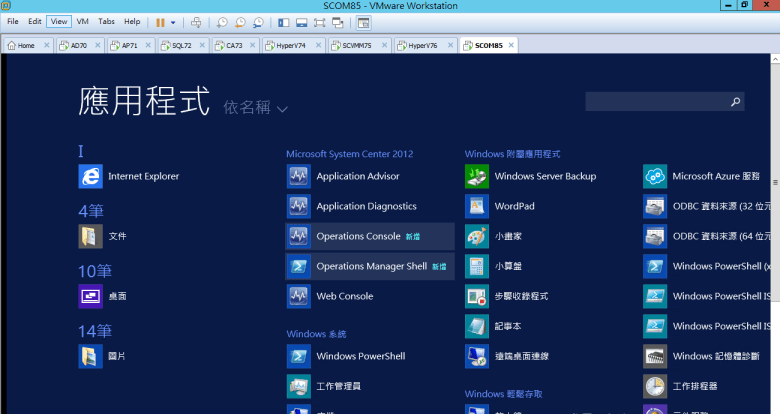Open Windows Server Backup
Viewport: 780px width, 414px height.
click(544, 176)
